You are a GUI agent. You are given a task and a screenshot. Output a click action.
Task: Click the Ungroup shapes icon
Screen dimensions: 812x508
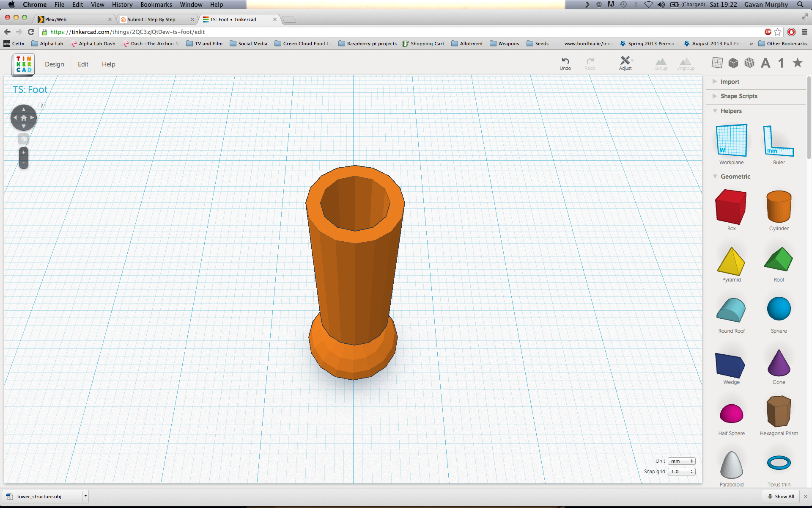[x=686, y=61]
